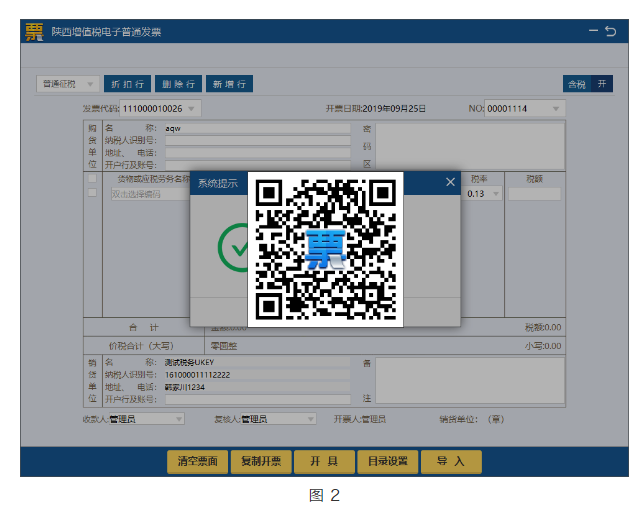Click the 税额 input cell
Image resolution: width=639 pixels, height=511 pixels.
(534, 194)
